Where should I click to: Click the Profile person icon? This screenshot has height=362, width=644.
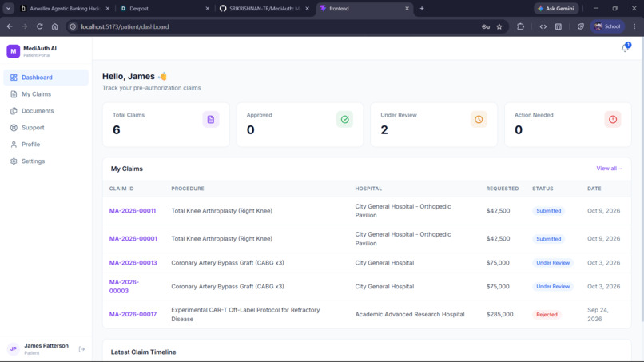click(14, 145)
